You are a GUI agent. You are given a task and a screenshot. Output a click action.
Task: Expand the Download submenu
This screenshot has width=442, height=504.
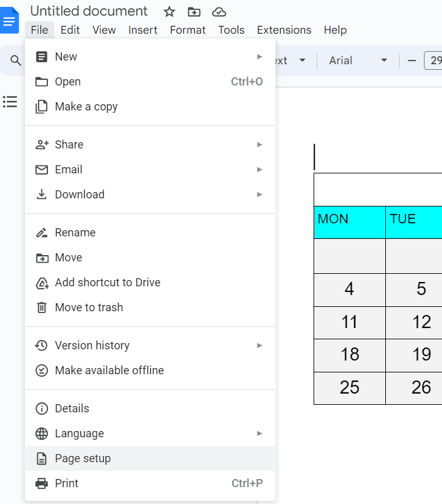[259, 195]
